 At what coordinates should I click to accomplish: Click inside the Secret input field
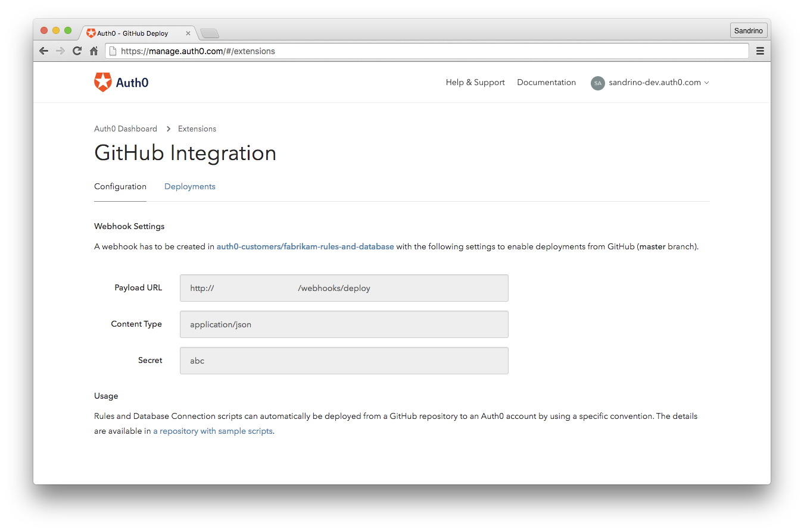pyautogui.click(x=344, y=361)
